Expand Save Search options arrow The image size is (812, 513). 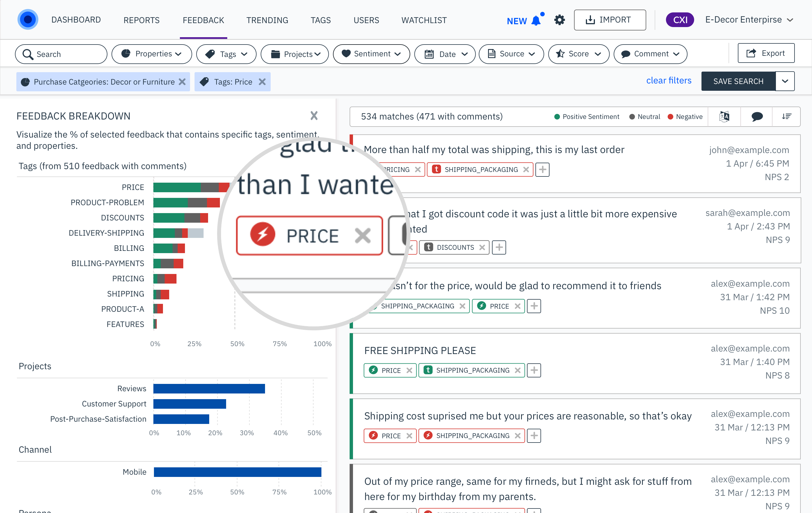tap(785, 81)
